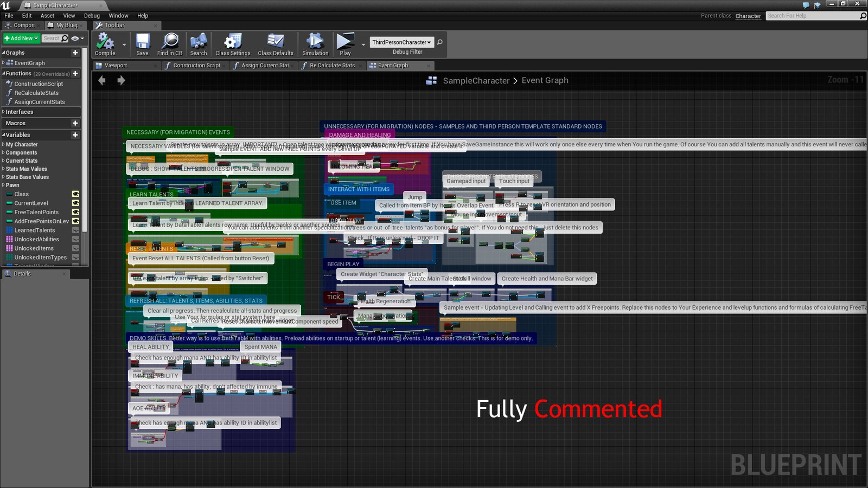Image resolution: width=868 pixels, height=488 pixels.
Task: Click inside the My Blueprint search field
Action: pos(53,38)
